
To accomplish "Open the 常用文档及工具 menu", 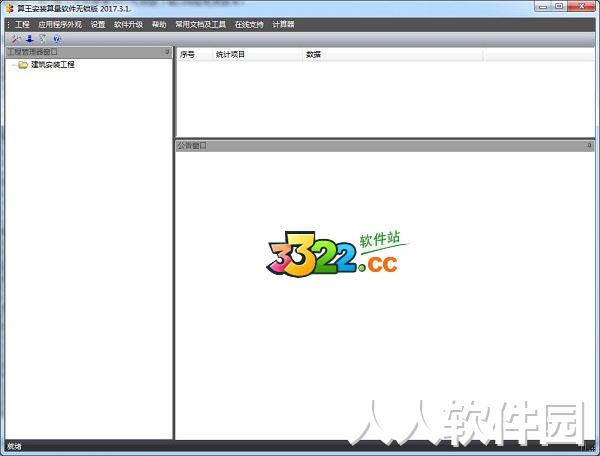I will [201, 24].
